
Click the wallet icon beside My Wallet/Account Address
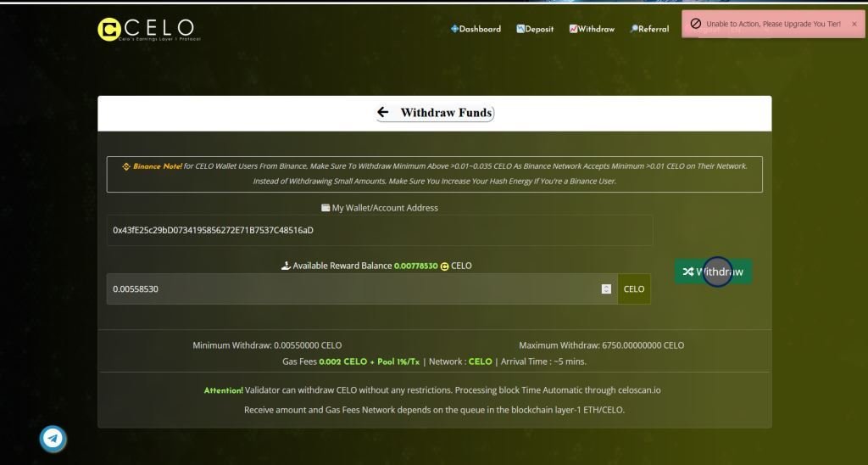pyautogui.click(x=325, y=208)
